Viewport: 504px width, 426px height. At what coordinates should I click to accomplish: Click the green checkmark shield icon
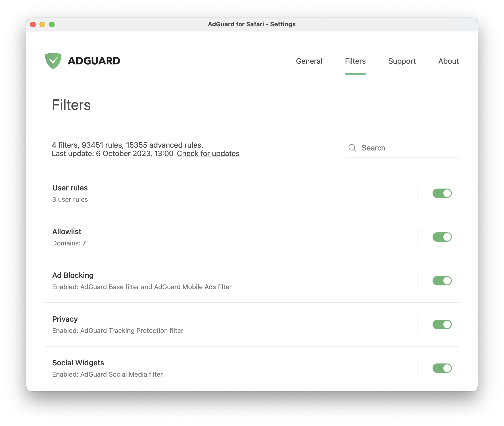click(53, 60)
